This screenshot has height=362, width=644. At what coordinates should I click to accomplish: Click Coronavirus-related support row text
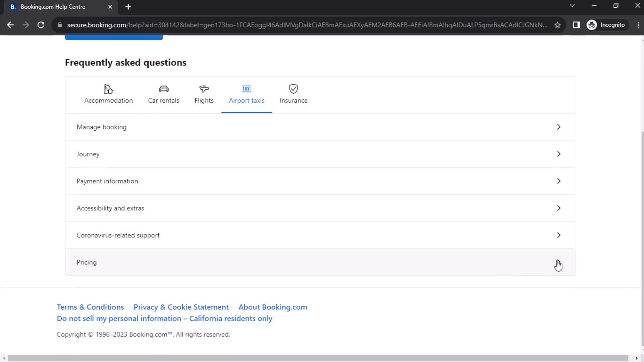118,235
